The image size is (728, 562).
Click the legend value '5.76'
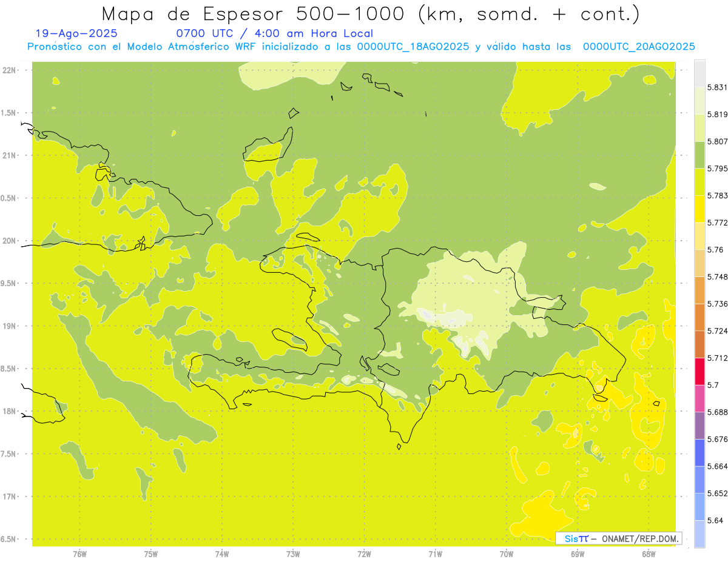point(715,250)
